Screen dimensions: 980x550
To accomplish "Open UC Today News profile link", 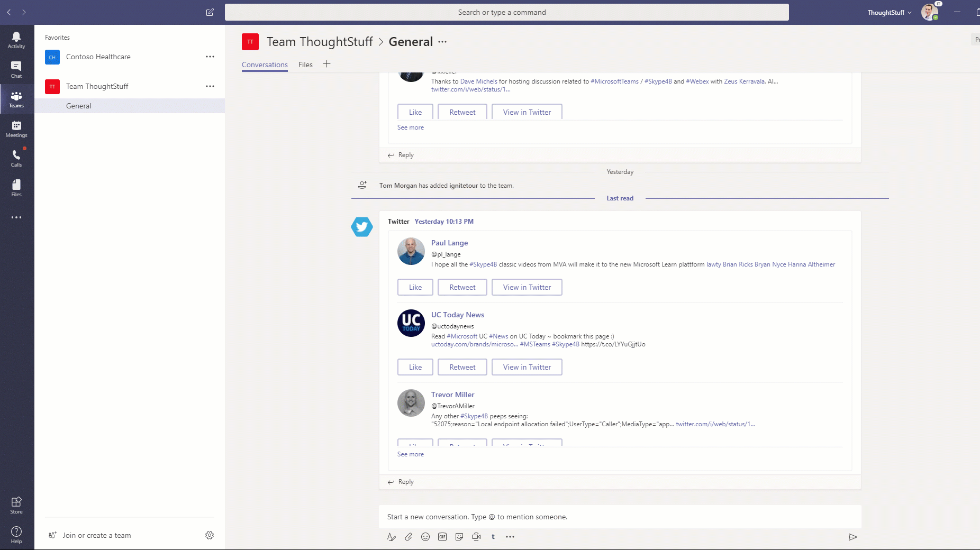I will coord(458,315).
